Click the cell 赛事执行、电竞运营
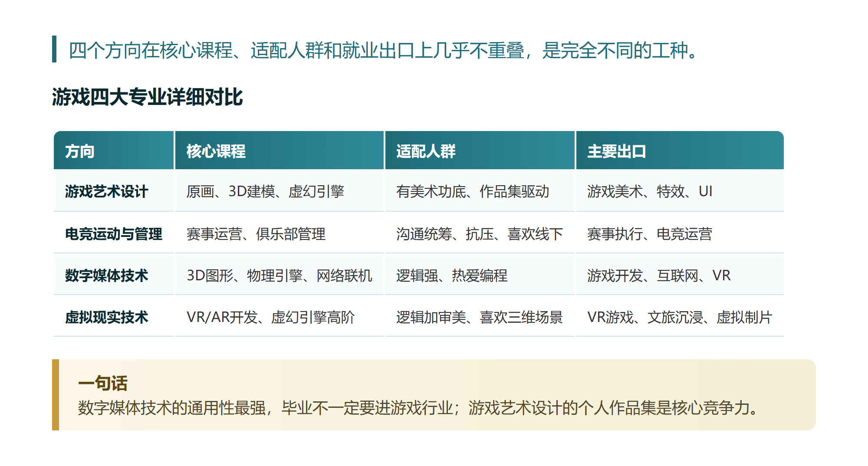 (x=680, y=233)
